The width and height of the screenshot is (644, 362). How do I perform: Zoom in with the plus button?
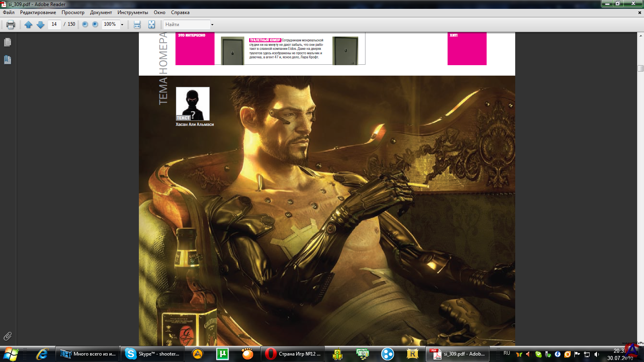coord(95,25)
